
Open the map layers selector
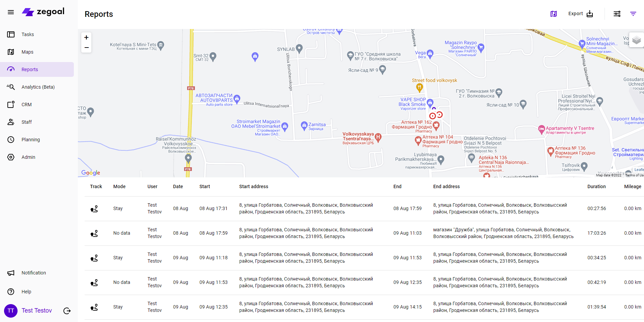coord(636,40)
